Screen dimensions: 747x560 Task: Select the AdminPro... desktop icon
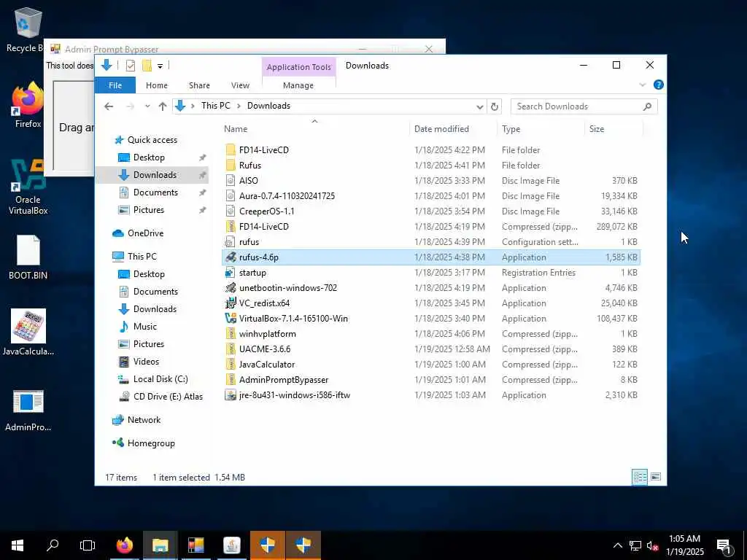pyautogui.click(x=28, y=411)
